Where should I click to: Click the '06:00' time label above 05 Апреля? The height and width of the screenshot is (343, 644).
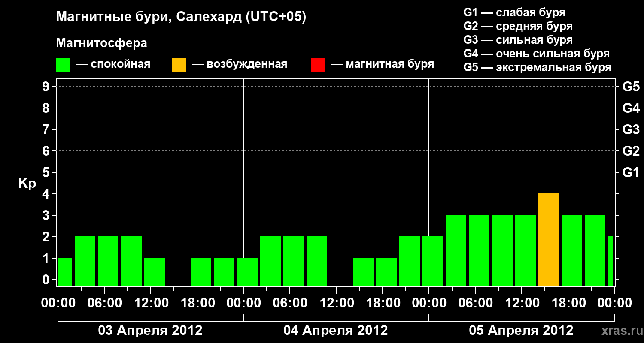475,303
